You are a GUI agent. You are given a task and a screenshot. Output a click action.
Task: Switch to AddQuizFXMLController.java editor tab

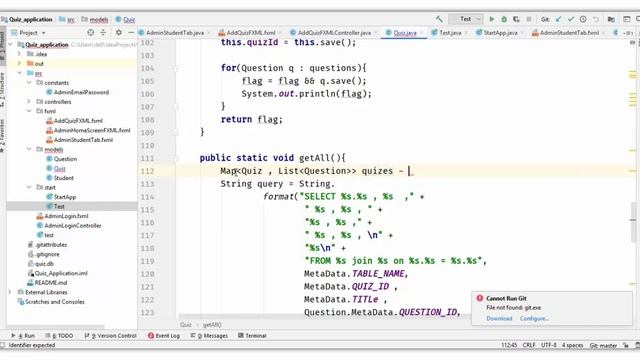point(334,33)
